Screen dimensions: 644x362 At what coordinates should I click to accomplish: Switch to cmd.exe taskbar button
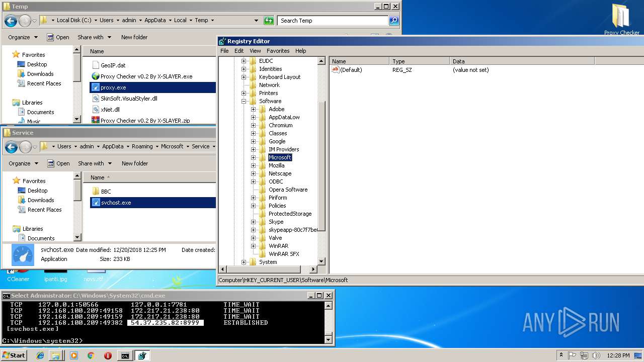coord(125,355)
